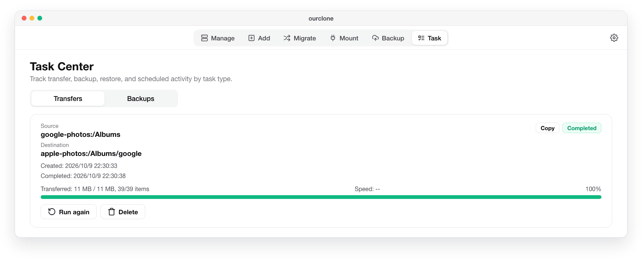Switch to the Backups task list
The image size is (644, 261).
pos(141,99)
